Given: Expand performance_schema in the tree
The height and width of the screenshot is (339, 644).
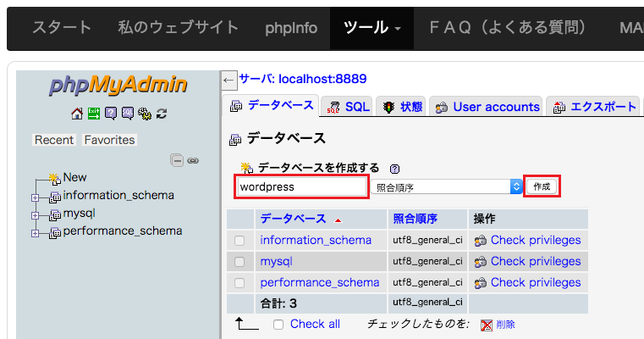Looking at the screenshot, I should point(36,233).
